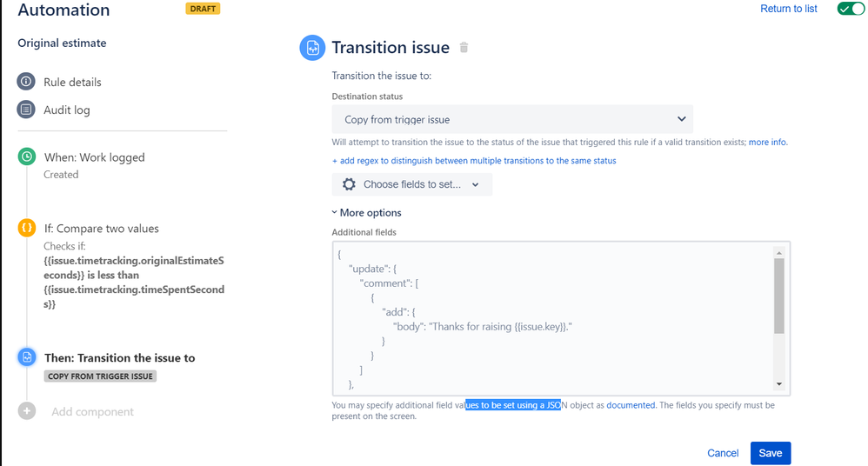The height and width of the screenshot is (466, 868).
Task: Toggle the rule enabled switch
Action: tap(851, 9)
